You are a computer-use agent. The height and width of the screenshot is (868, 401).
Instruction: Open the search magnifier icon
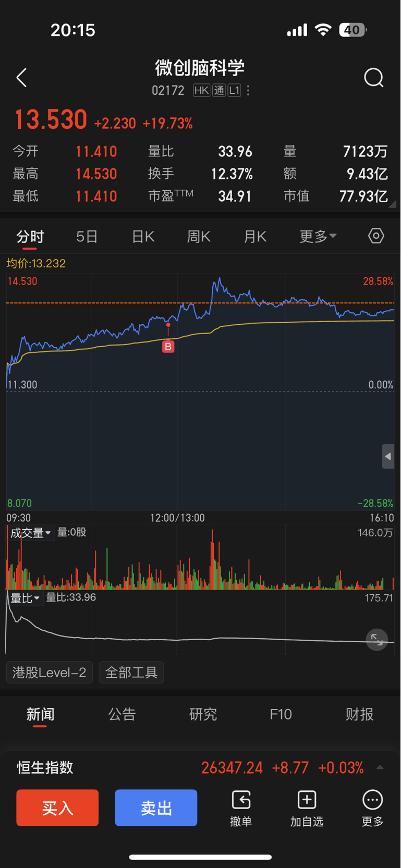(x=373, y=78)
